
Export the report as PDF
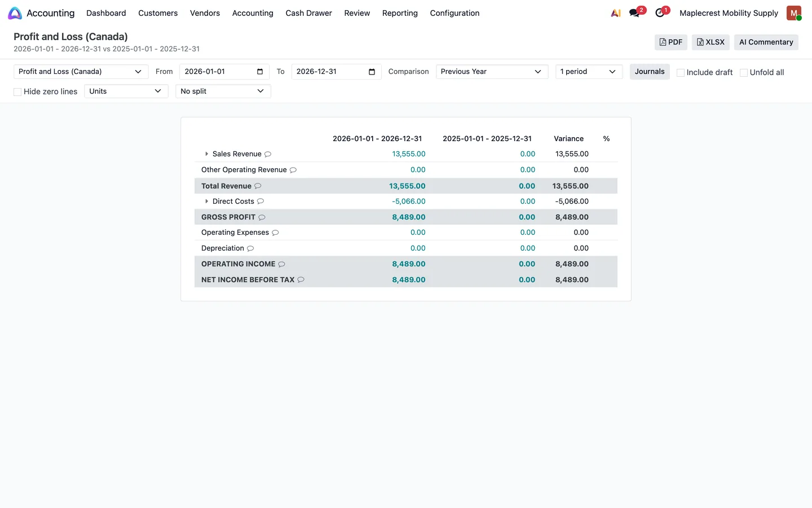click(x=671, y=42)
